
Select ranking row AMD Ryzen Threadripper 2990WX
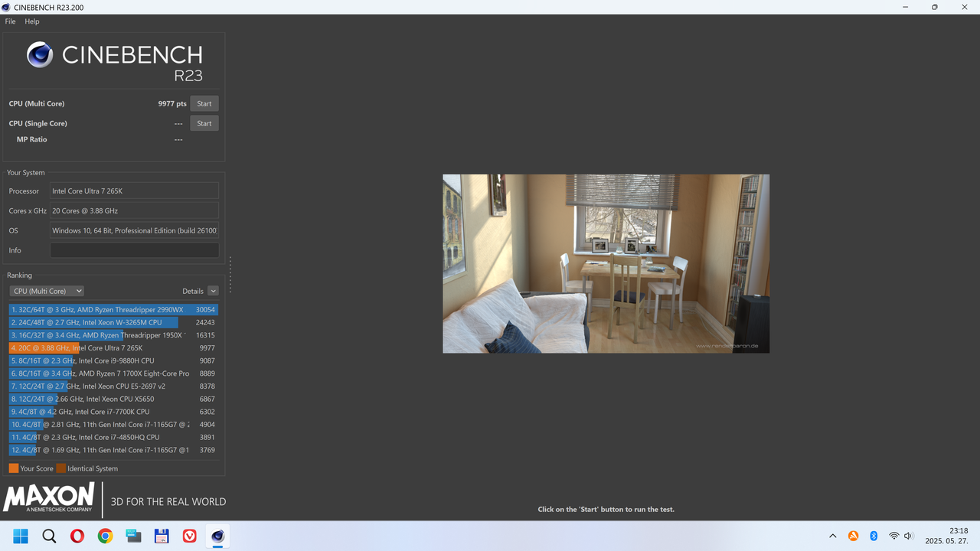pos(113,310)
